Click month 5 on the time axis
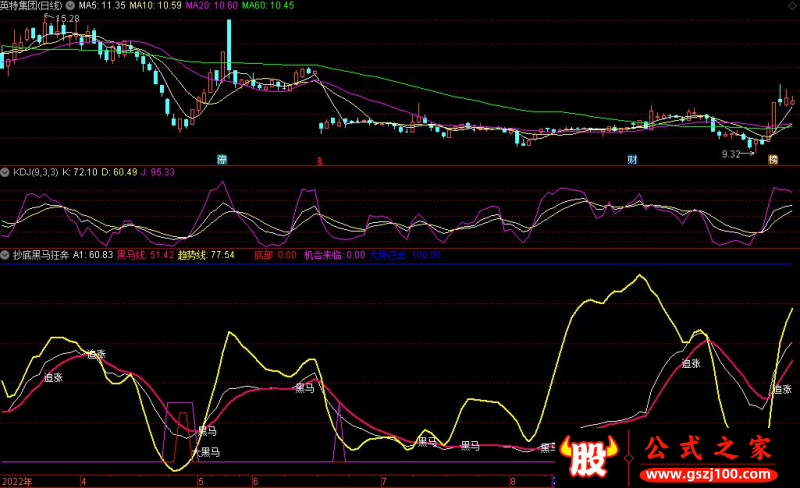The image size is (800, 488). click(x=201, y=481)
